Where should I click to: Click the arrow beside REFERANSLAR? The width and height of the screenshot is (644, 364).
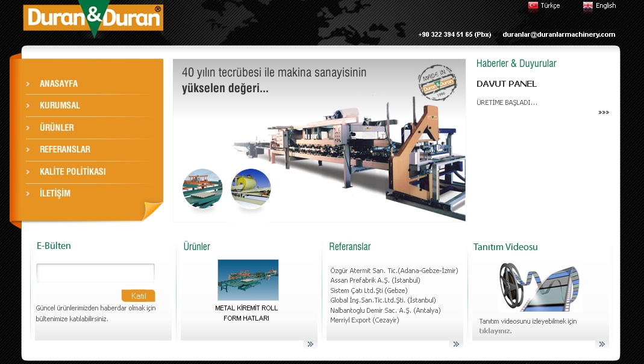coord(28,149)
